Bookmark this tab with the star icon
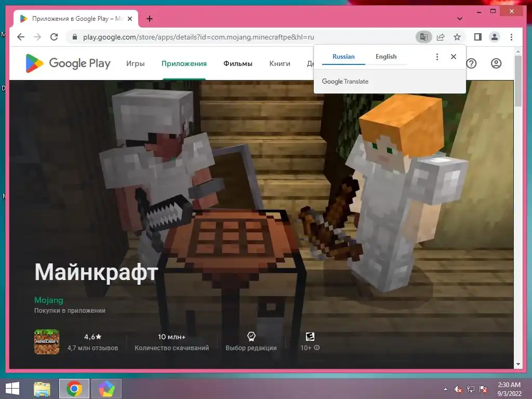The height and width of the screenshot is (399, 532). click(457, 37)
